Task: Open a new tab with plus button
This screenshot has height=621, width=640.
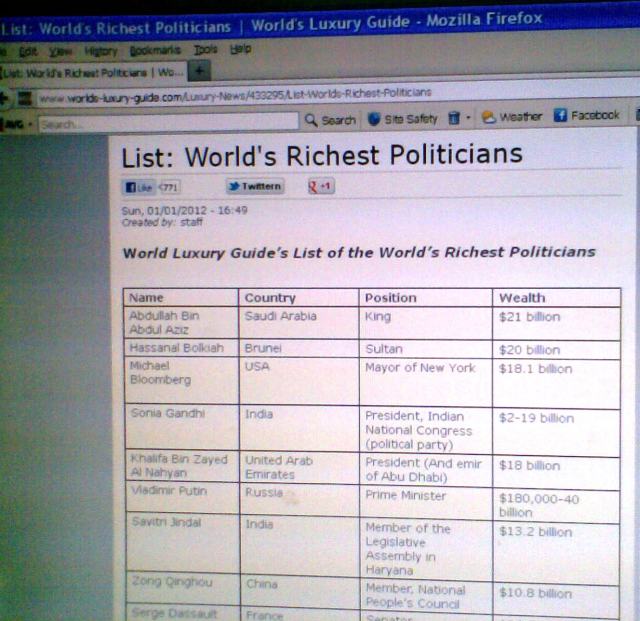Action: [x=199, y=71]
